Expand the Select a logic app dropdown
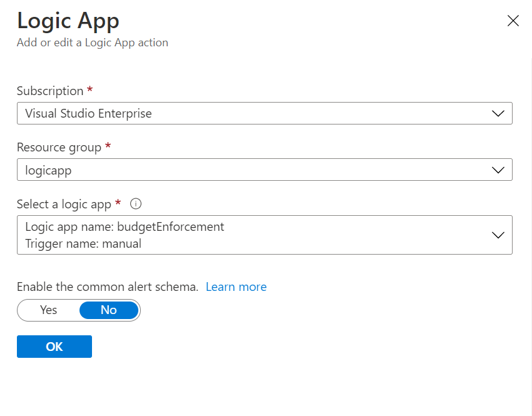The image size is (532, 416). [264, 235]
